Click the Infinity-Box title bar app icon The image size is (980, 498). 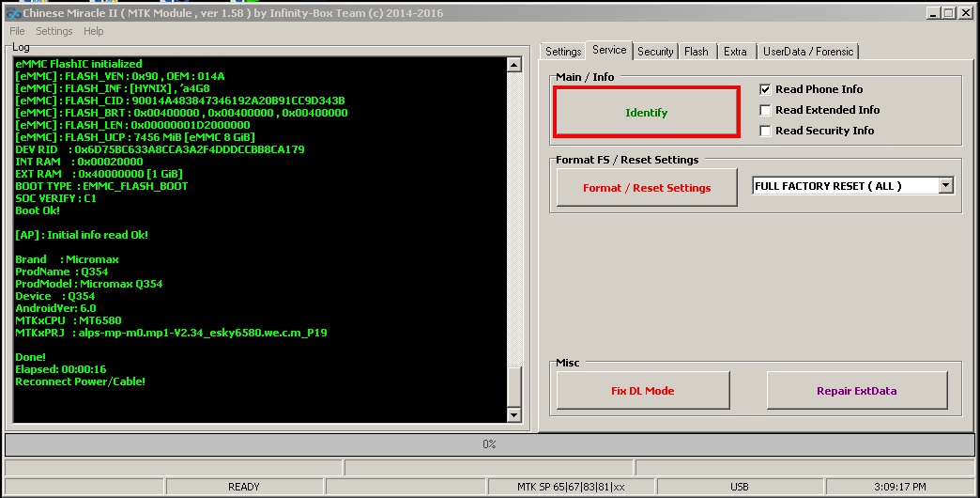pyautogui.click(x=12, y=12)
